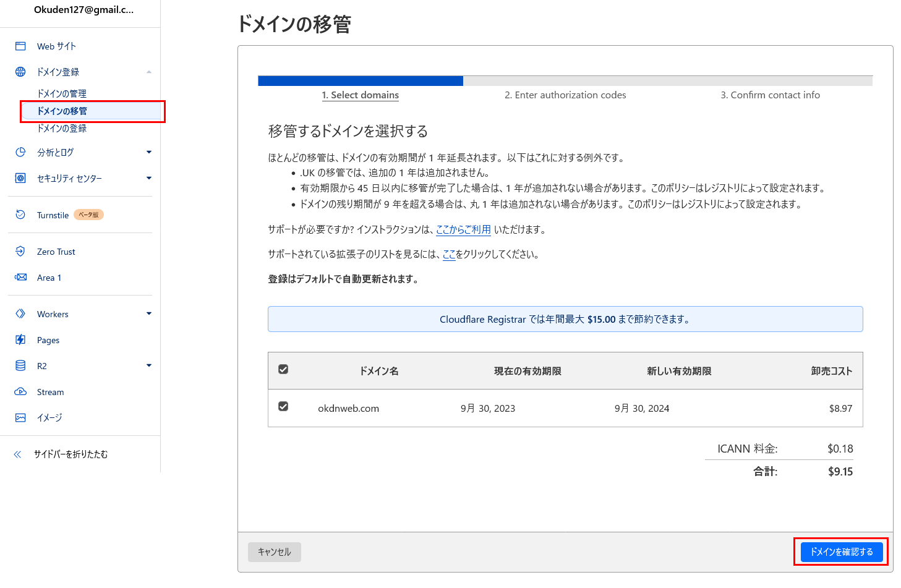The height and width of the screenshot is (588, 901).
Task: Click the pie chart icon for 分析とログ
Action: pos(20,152)
